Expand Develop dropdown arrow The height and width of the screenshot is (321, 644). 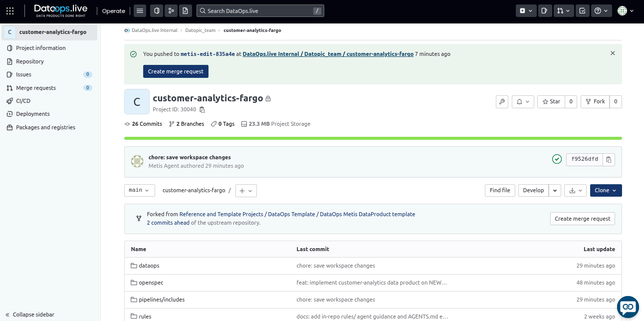pos(555,190)
